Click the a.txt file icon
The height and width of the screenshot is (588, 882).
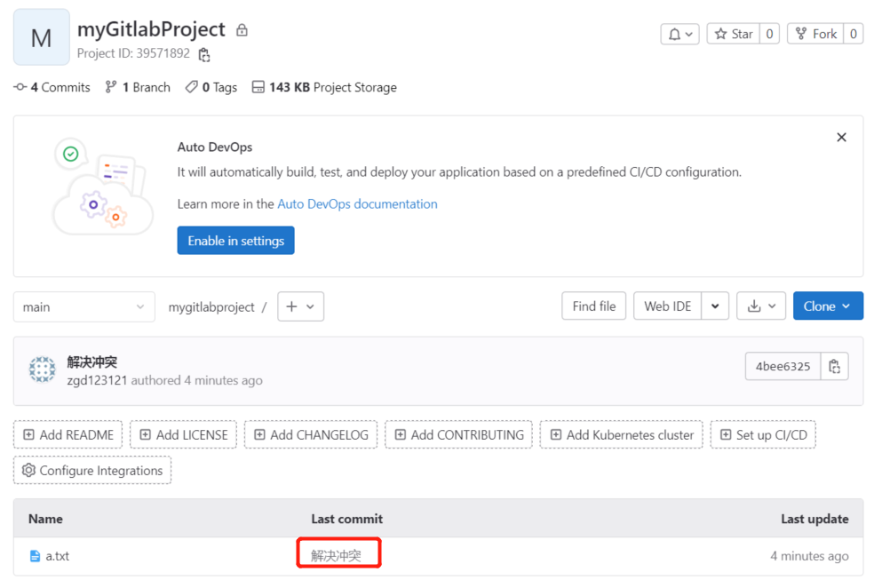click(x=35, y=556)
